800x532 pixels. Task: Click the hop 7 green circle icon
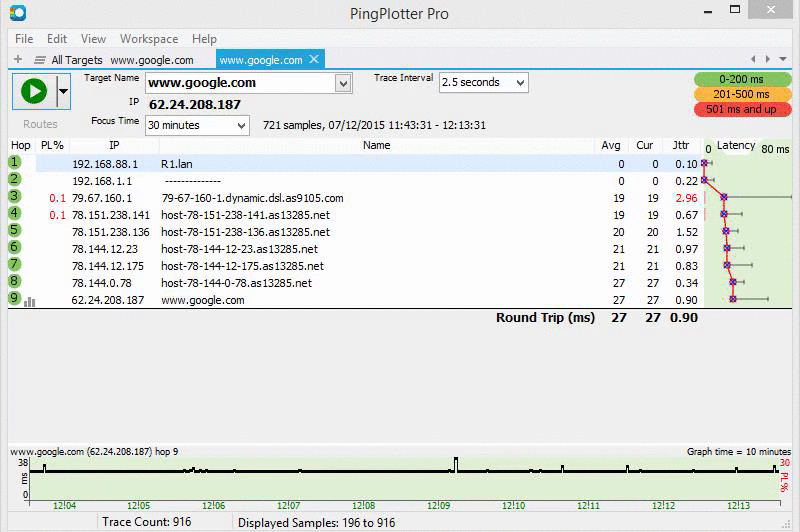15,264
